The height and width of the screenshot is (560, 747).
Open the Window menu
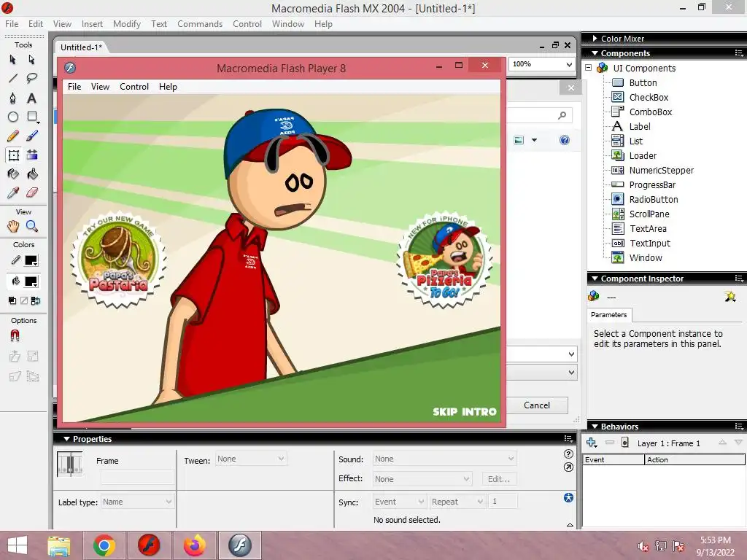287,24
